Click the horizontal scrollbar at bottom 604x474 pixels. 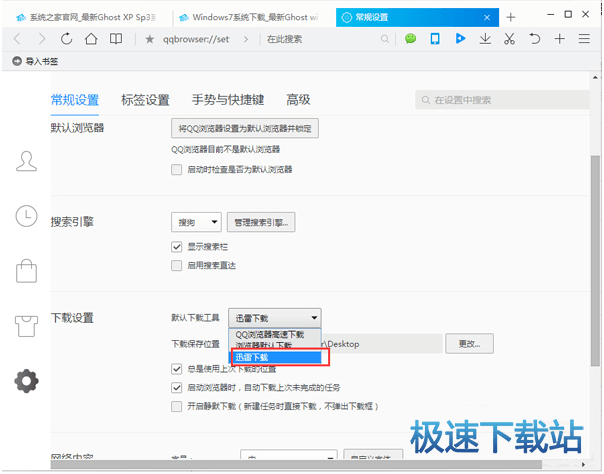coord(296,465)
